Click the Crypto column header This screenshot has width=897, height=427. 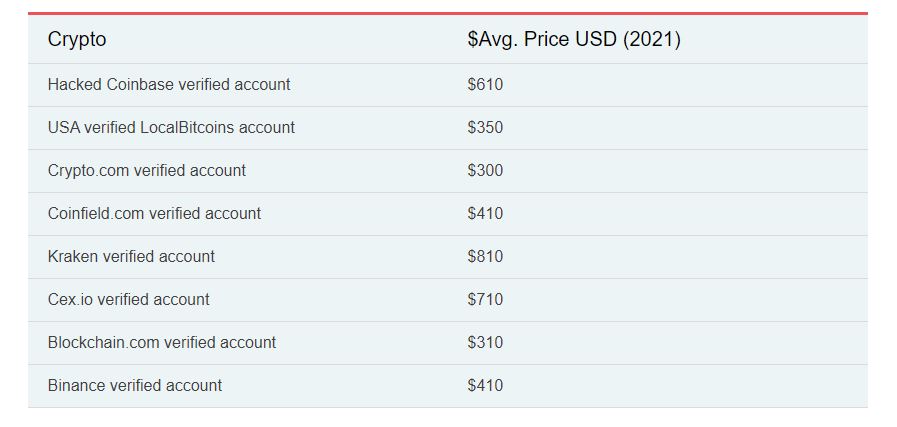[x=77, y=39]
